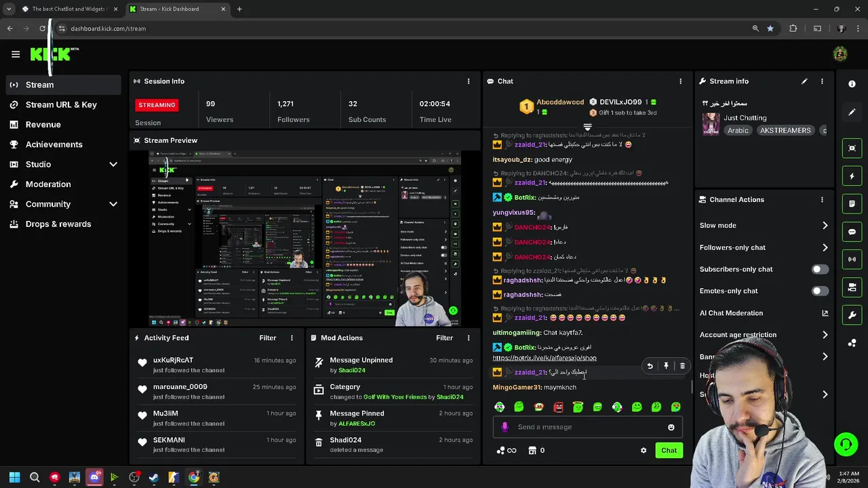Toggle Subscribers-only chat switch
This screenshot has width=868, height=488.
click(x=820, y=269)
